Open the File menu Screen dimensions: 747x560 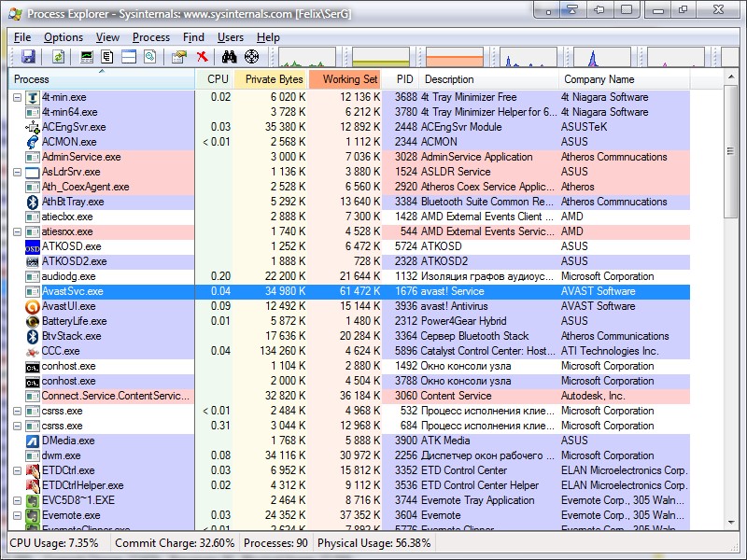[x=22, y=37]
